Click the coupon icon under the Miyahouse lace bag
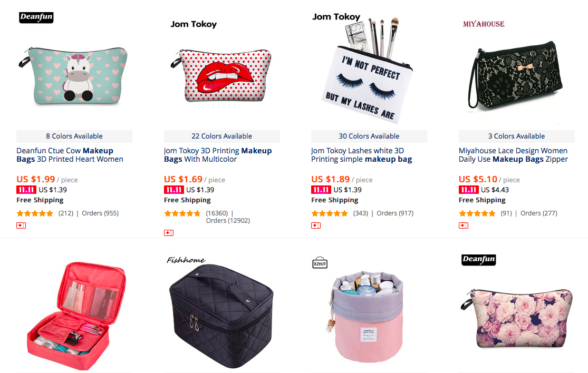Image resolution: width=588 pixels, height=373 pixels. pos(464,225)
